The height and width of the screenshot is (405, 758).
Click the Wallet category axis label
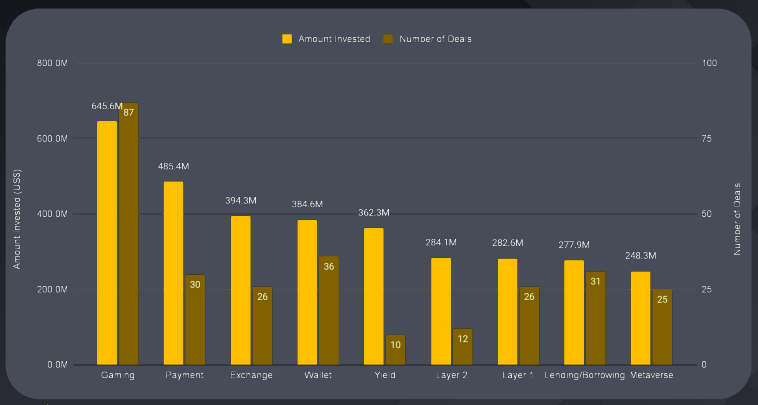(318, 375)
